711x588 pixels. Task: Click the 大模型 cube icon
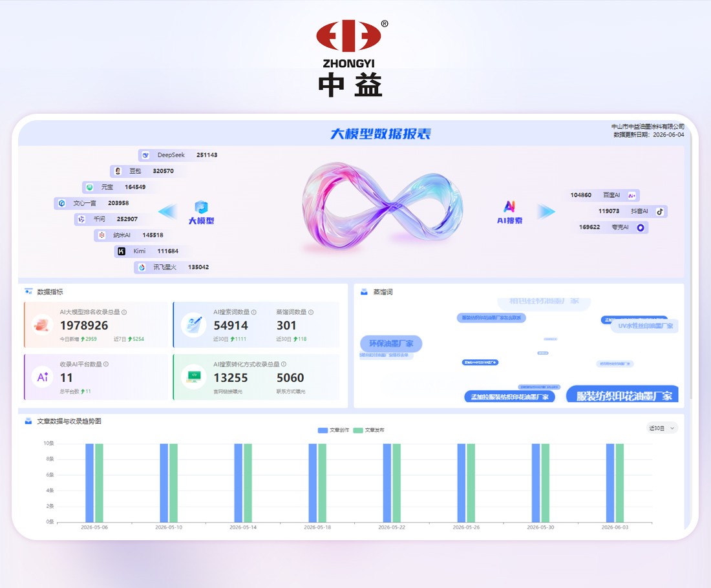[x=201, y=207]
